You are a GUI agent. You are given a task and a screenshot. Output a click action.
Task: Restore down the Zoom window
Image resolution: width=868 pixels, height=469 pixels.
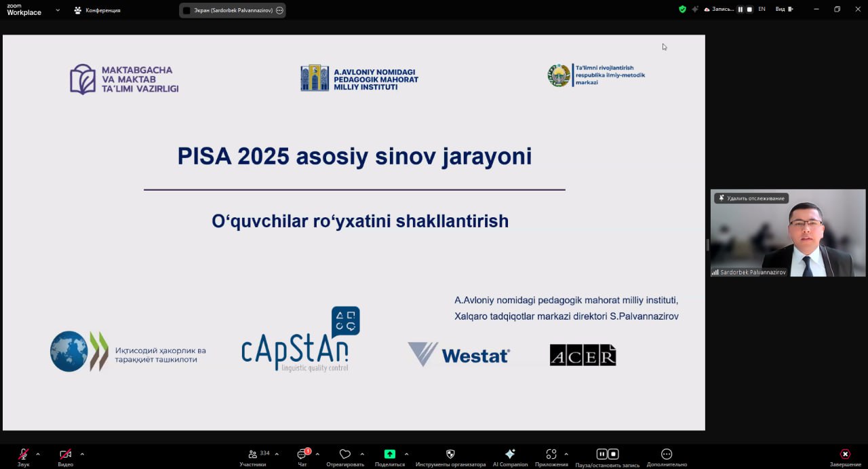[x=837, y=10]
